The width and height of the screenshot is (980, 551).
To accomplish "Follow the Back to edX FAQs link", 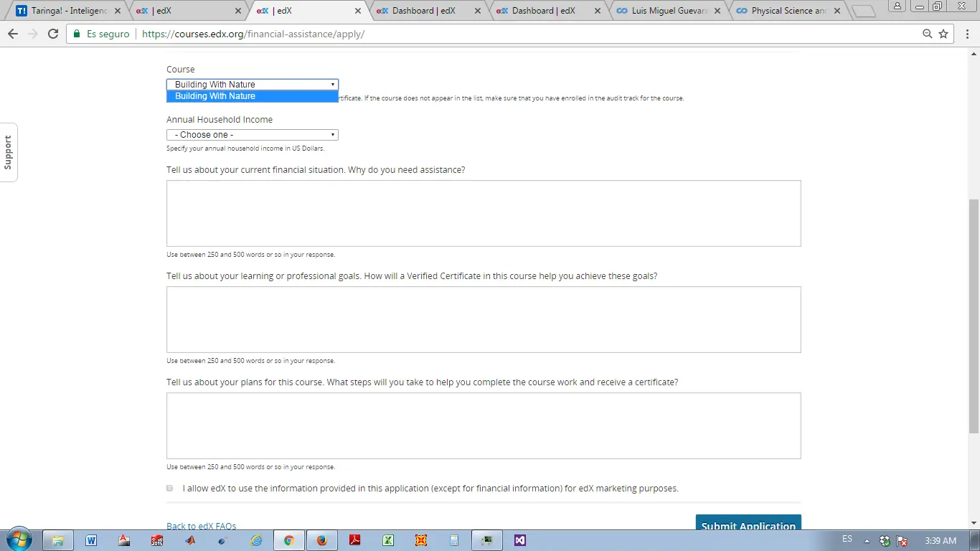I will pos(202,526).
